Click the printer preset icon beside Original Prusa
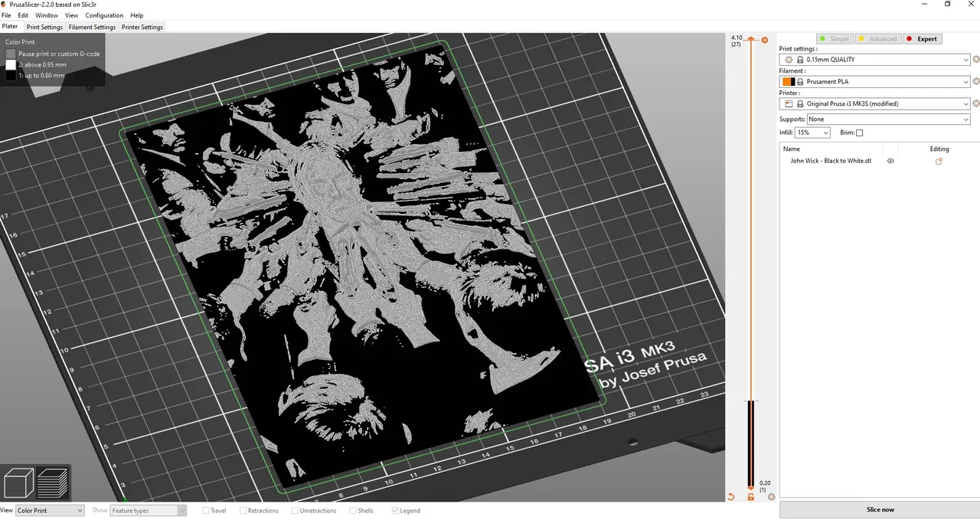The width and height of the screenshot is (980, 520). pyautogui.click(x=788, y=103)
